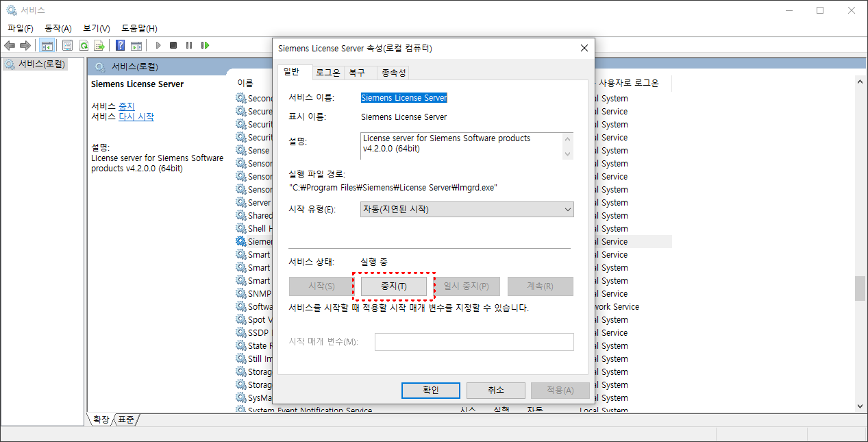Select the gear icon of the Shell H row
The width and height of the screenshot is (868, 442).
240,228
